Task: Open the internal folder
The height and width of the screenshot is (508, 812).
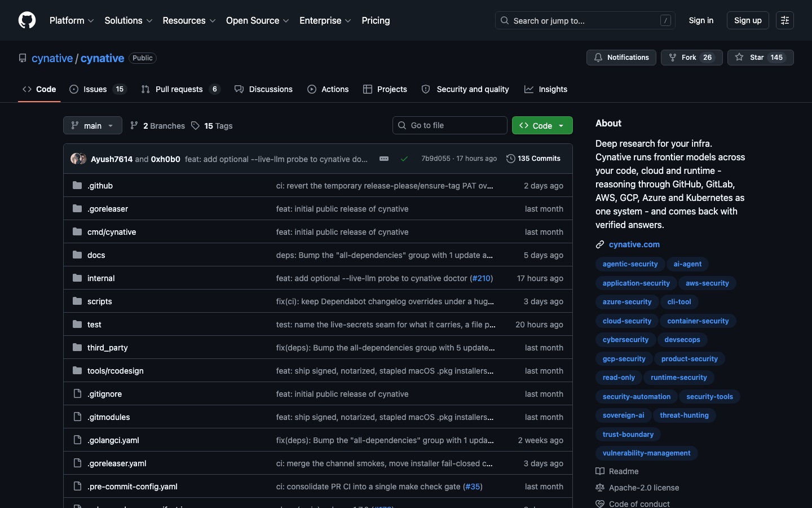Action: click(x=101, y=278)
